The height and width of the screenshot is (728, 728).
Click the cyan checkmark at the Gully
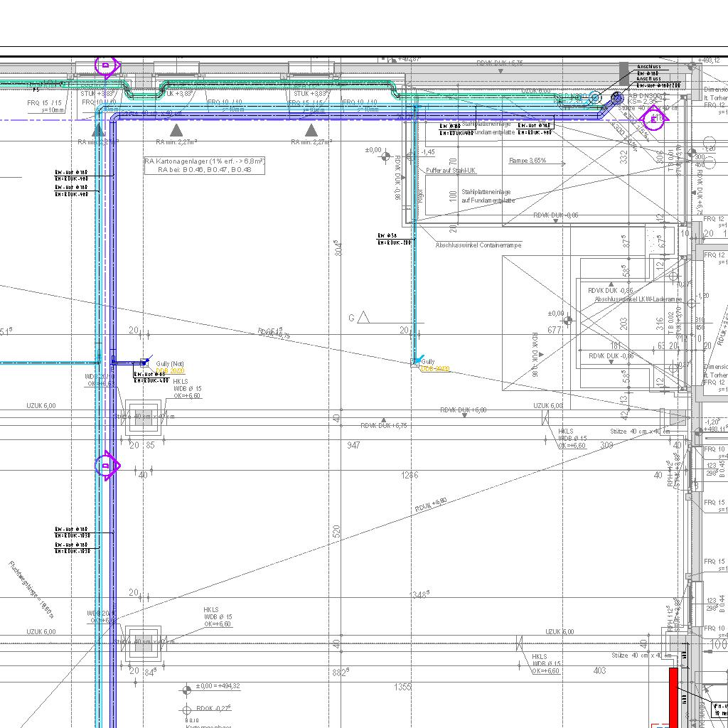419,360
